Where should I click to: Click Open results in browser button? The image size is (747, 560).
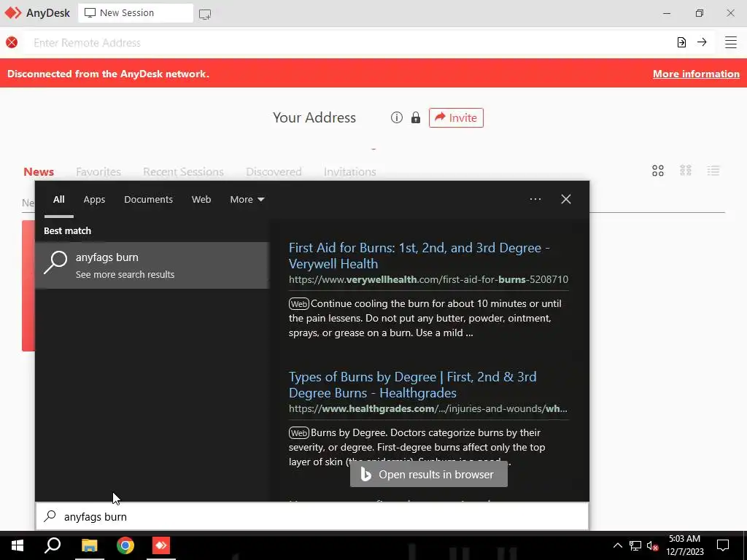tap(428, 474)
